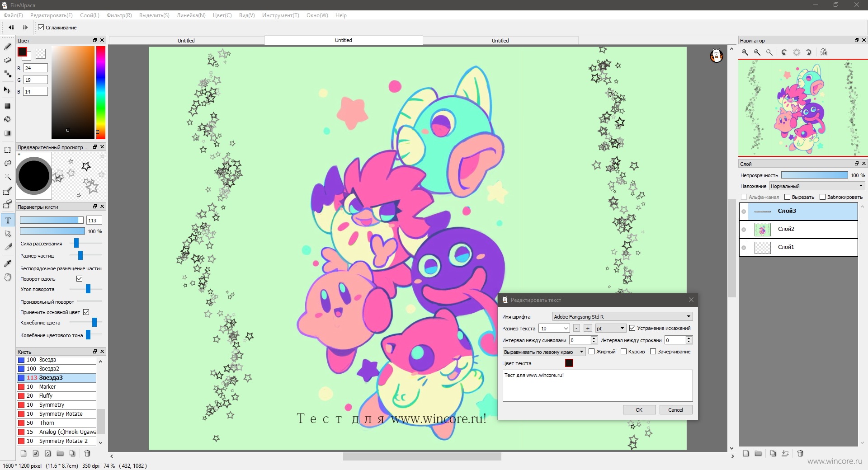Viewport: 868px width, 470px height.
Task: Open the Инструмент menu
Action: (280, 15)
